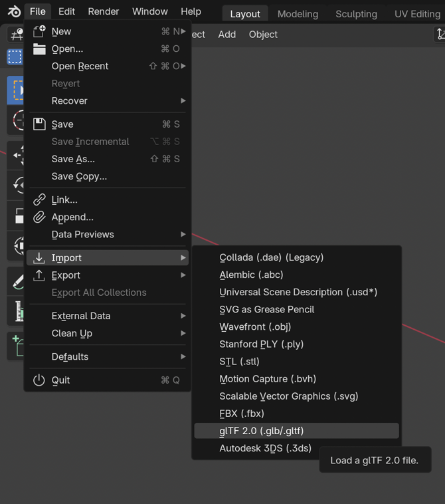Import SVG as Grease Pencil

coord(297,310)
